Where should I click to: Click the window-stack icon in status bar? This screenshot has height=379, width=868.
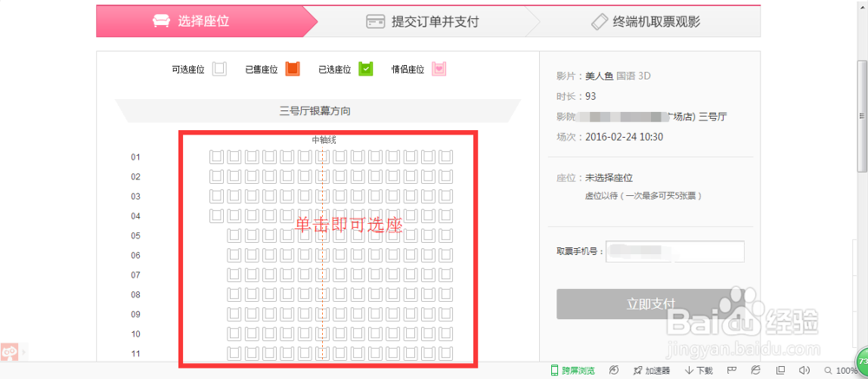(780, 370)
